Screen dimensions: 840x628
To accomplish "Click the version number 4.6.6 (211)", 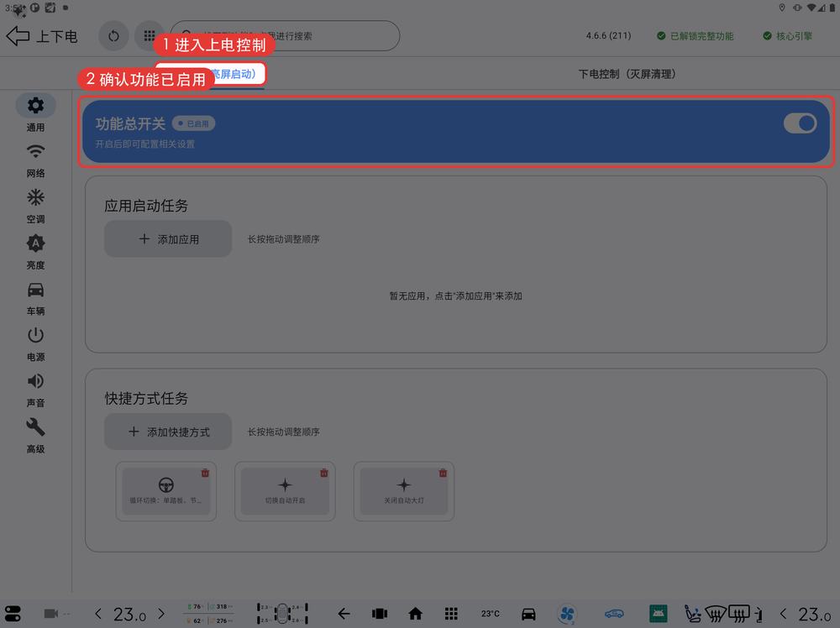I will tap(608, 36).
